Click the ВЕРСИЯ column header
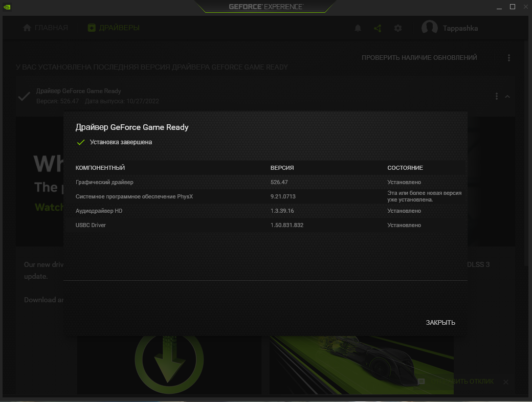This screenshot has height=402, width=532. [x=282, y=168]
